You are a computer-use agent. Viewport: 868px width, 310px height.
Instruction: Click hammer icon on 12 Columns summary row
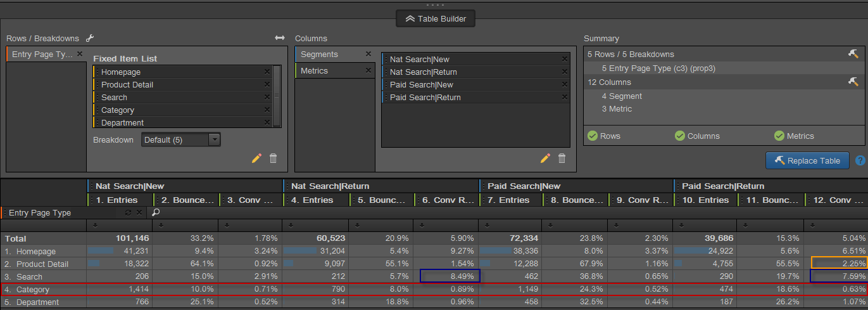tap(853, 82)
